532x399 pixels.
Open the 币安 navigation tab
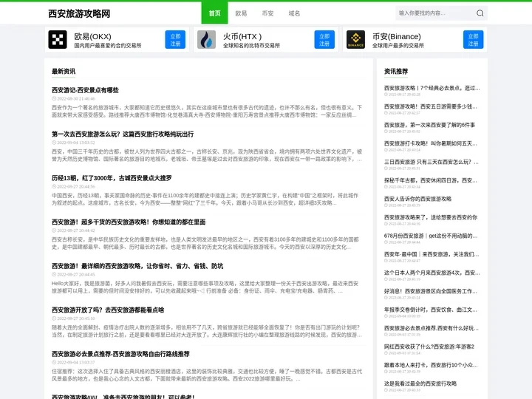[267, 13]
